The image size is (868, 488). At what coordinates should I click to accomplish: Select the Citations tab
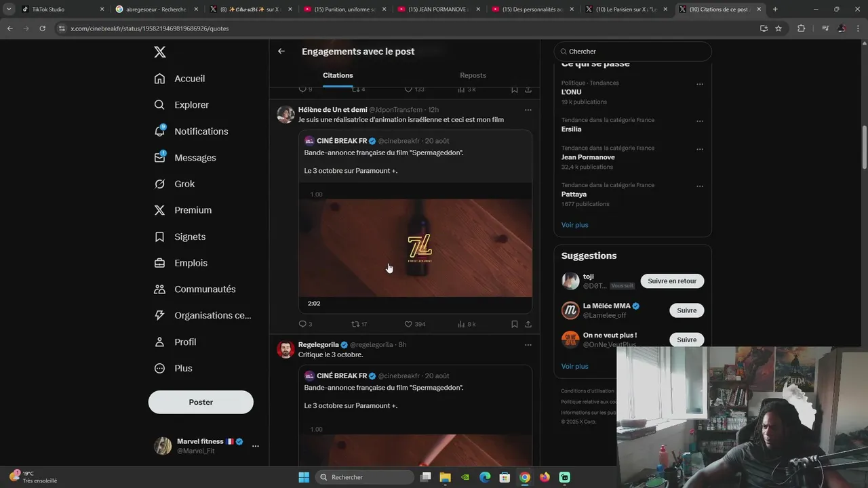[x=338, y=75]
